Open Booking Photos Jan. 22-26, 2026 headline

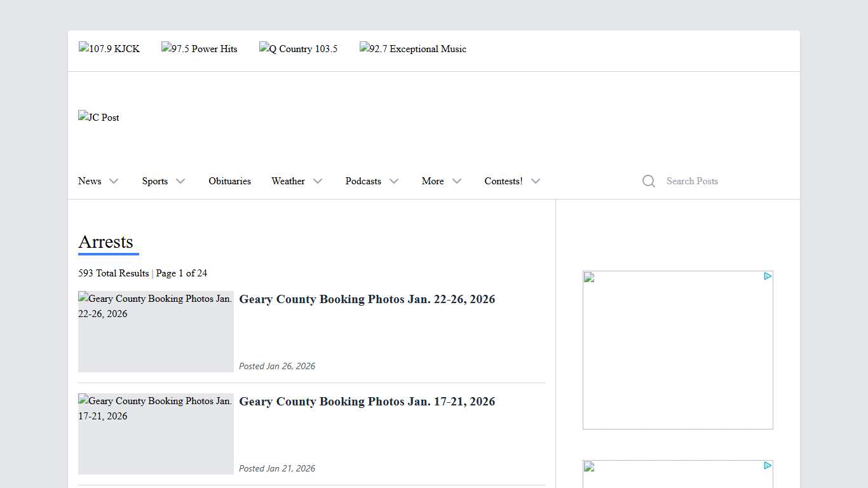367,299
